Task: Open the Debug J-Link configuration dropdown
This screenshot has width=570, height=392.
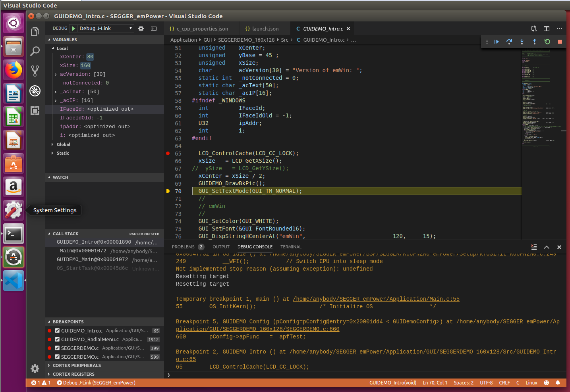Action: [x=105, y=29]
